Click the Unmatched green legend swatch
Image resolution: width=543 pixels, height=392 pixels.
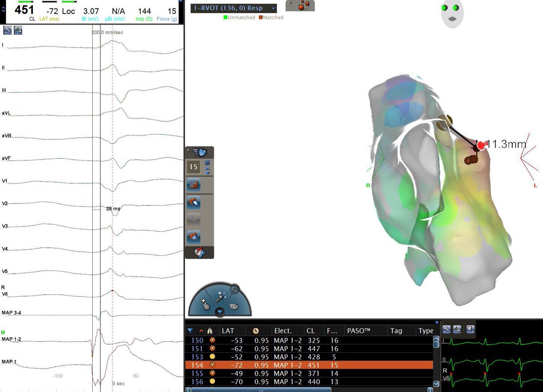pos(225,18)
